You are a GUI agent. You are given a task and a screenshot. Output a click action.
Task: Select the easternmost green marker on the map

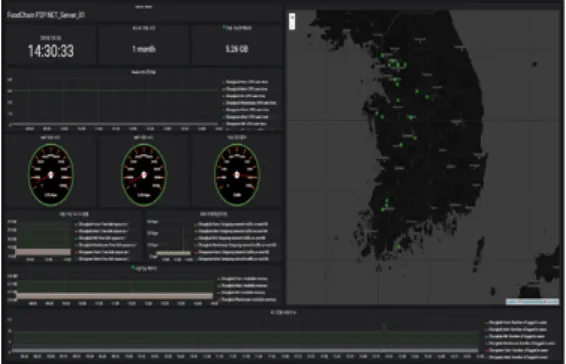427,97
